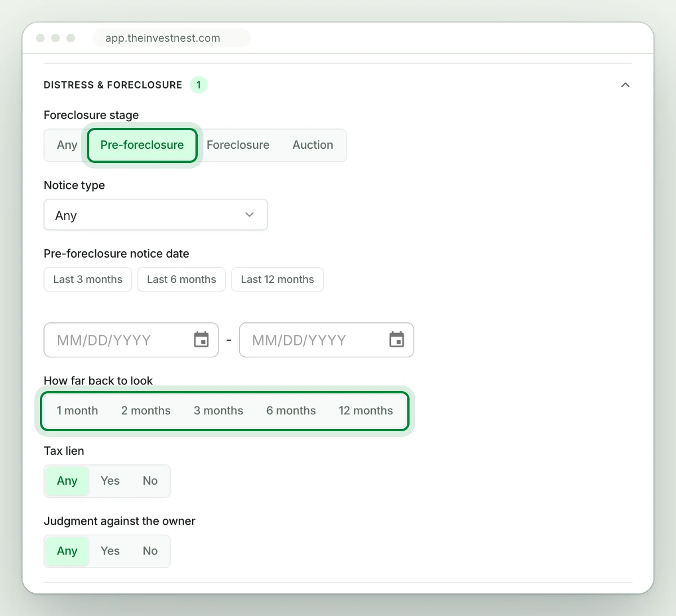Open the Notice type dropdown
676x616 pixels.
pos(155,215)
